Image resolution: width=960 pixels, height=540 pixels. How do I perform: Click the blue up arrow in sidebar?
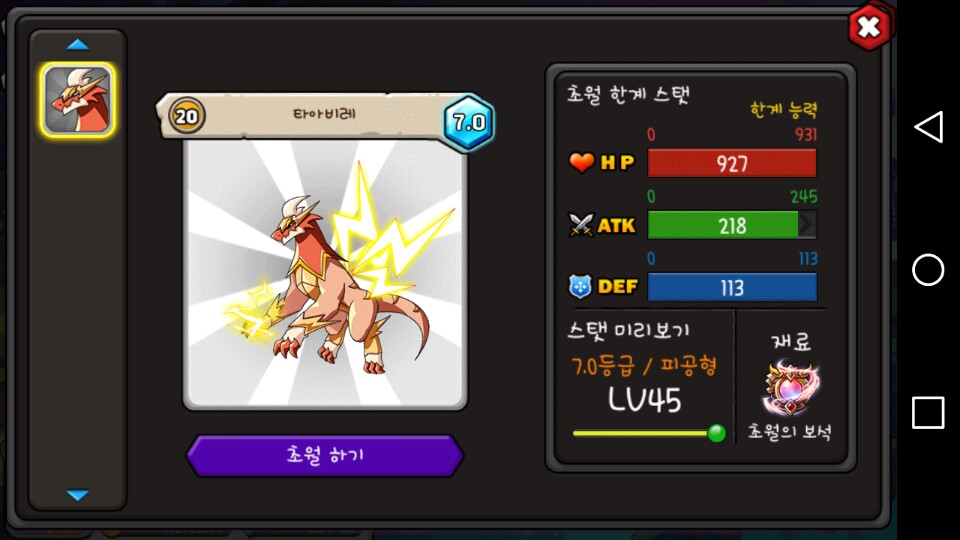coord(78,45)
